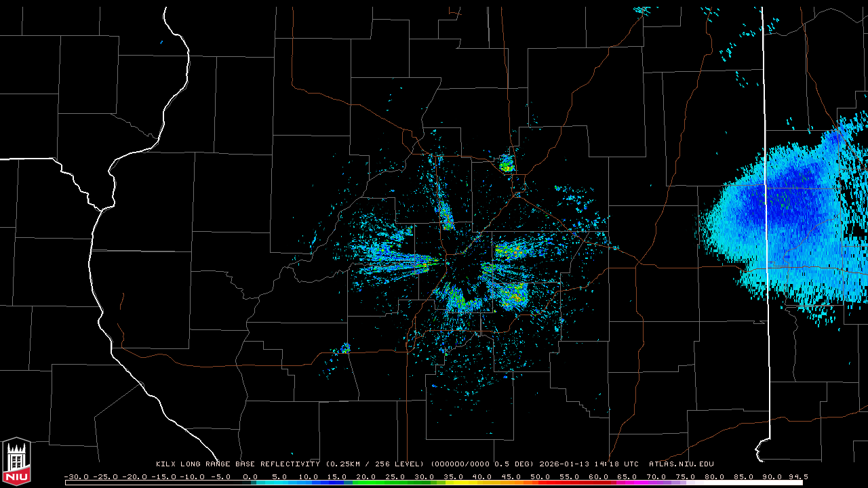Click the ATLAS.NIU.EDU text
Screen dimensions: 868x488
click(x=681, y=464)
